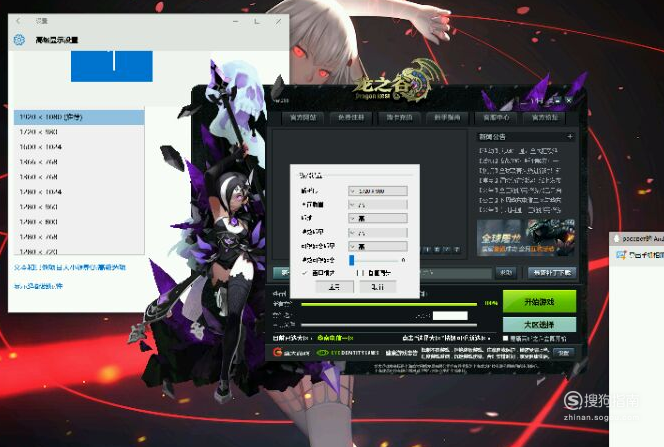Open the 点卡充值 launcher tab
The image size is (664, 447).
tap(399, 118)
